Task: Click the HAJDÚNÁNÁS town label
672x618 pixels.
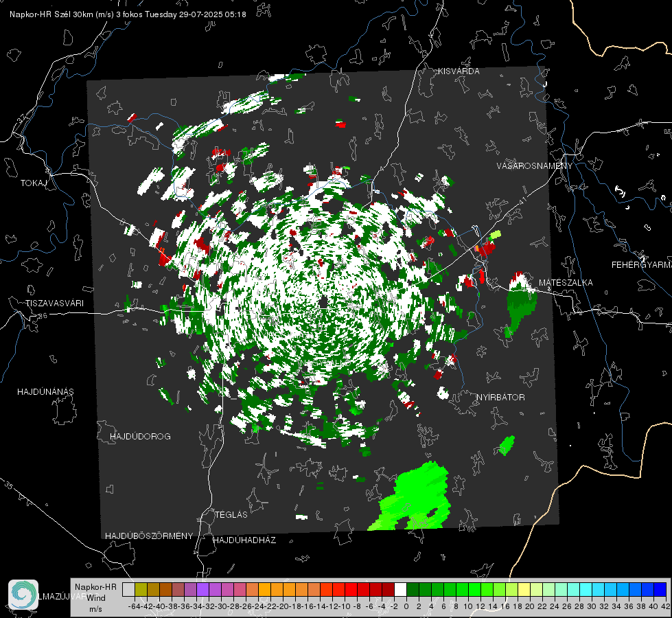Action: [45, 392]
